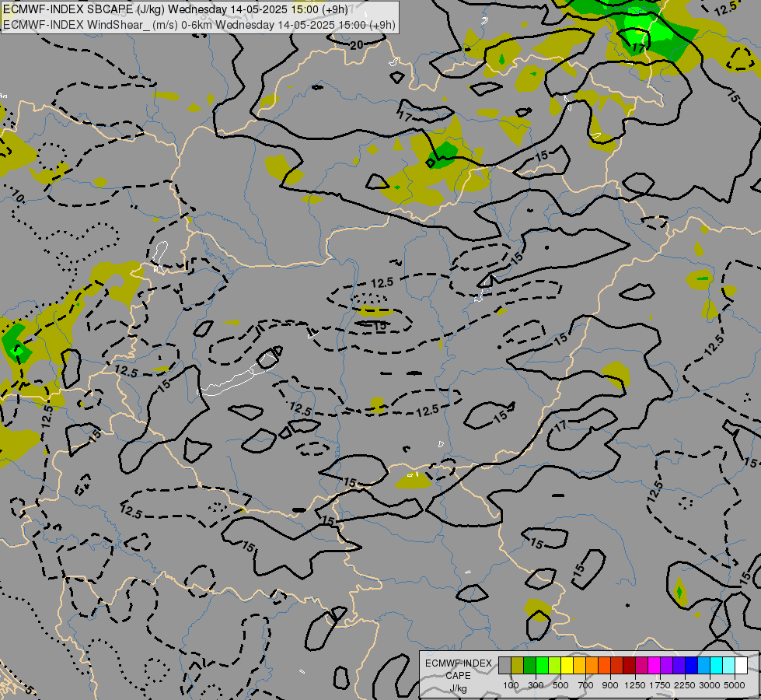Click the gray swatch in the CAPE legend
This screenshot has width=761, height=700.
pyautogui.click(x=504, y=665)
